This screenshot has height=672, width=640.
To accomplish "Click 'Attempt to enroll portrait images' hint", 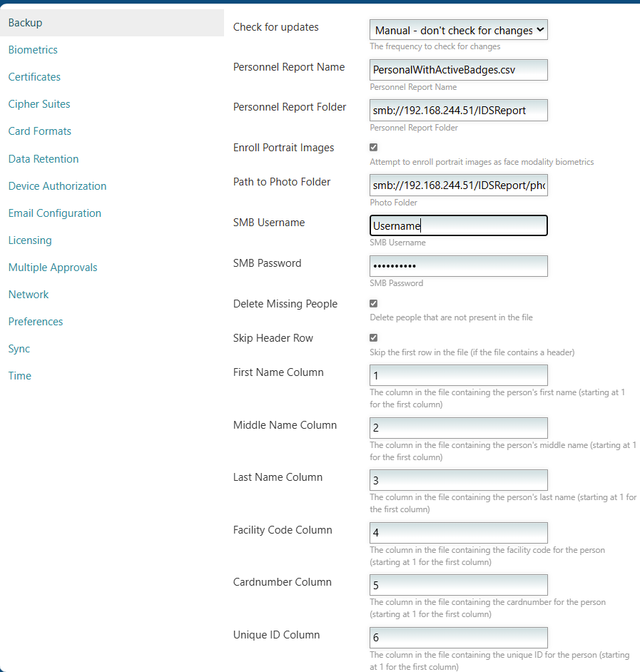I will coord(482,162).
